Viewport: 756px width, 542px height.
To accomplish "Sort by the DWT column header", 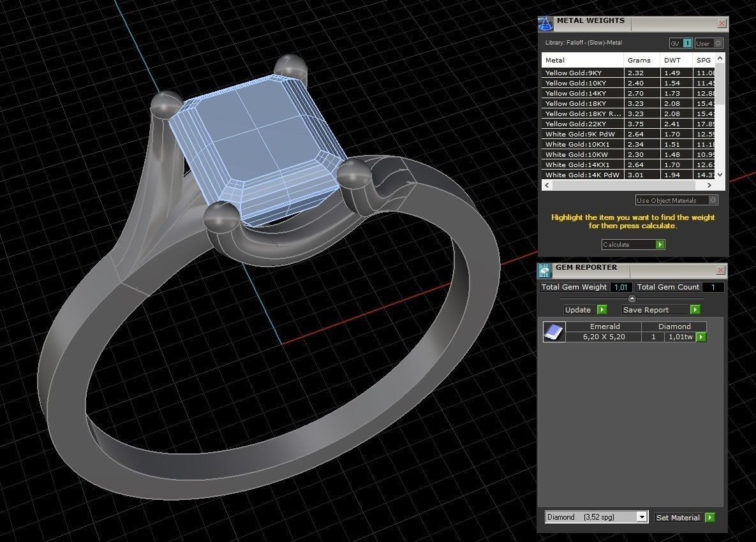I will (x=676, y=60).
